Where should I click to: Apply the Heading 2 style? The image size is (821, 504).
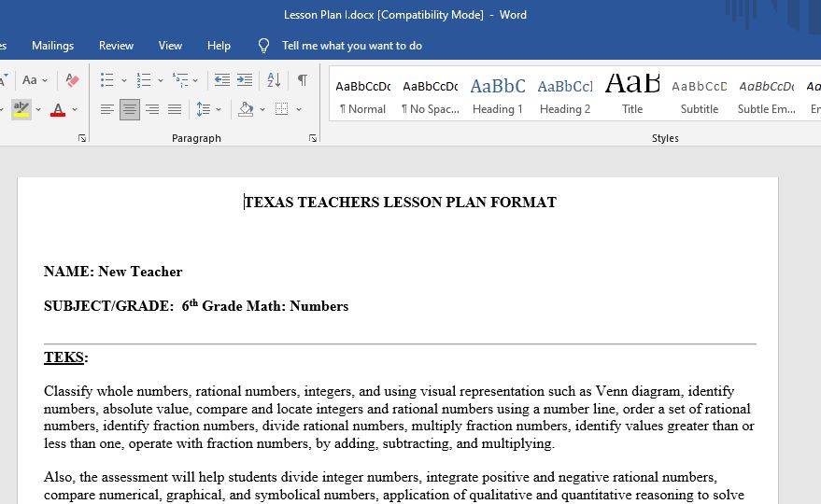coord(565,94)
